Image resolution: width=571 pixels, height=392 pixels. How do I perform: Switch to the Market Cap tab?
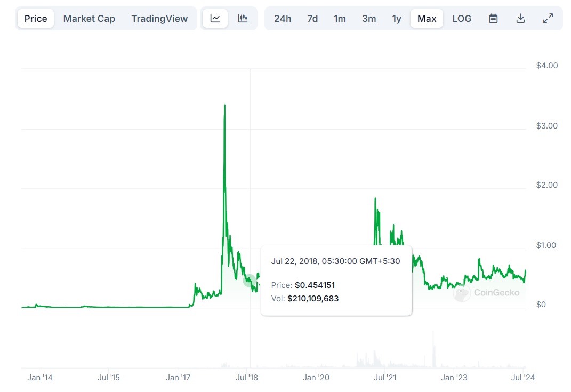[x=89, y=18]
